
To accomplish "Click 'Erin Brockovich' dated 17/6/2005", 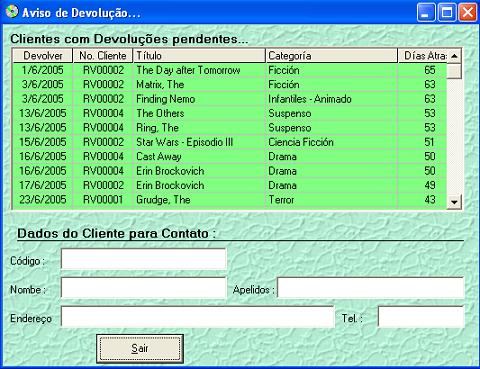I will (170, 185).
